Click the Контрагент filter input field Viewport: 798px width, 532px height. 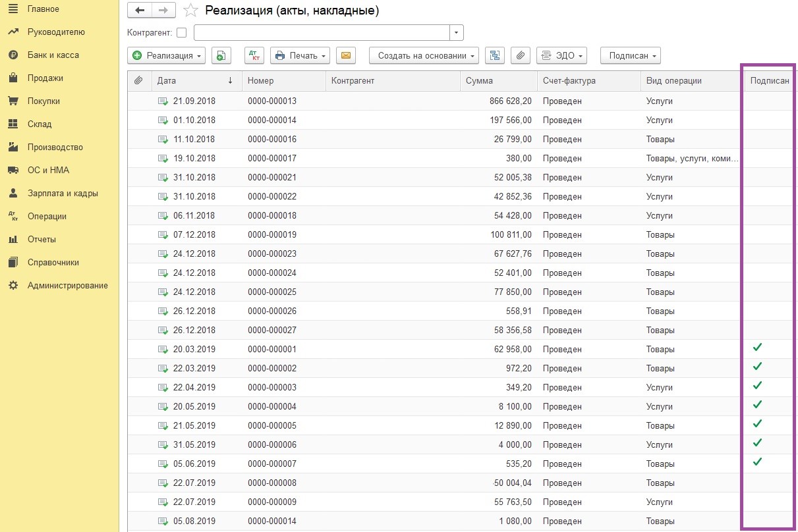click(x=322, y=33)
